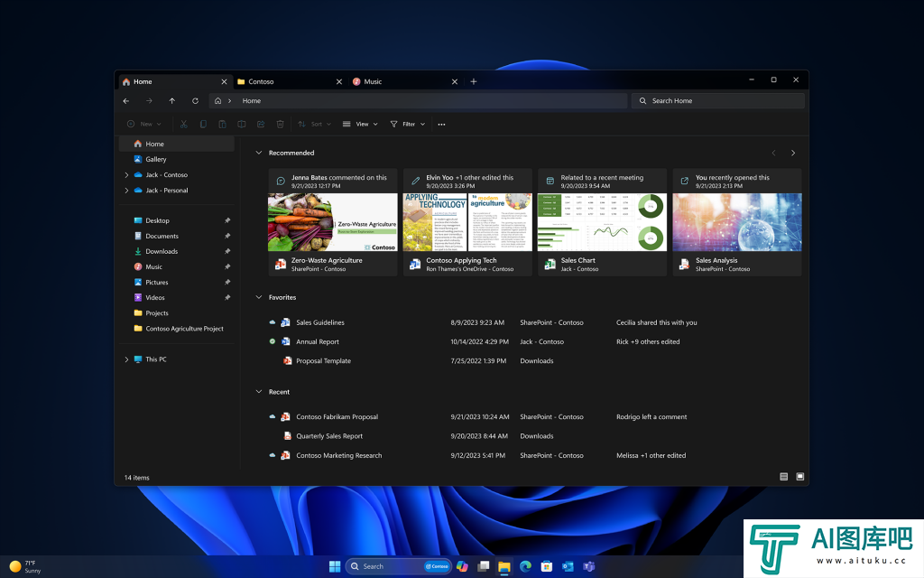Screen dimensions: 924x578
Task: Unpin Downloads using its pin icon
Action: tap(227, 251)
